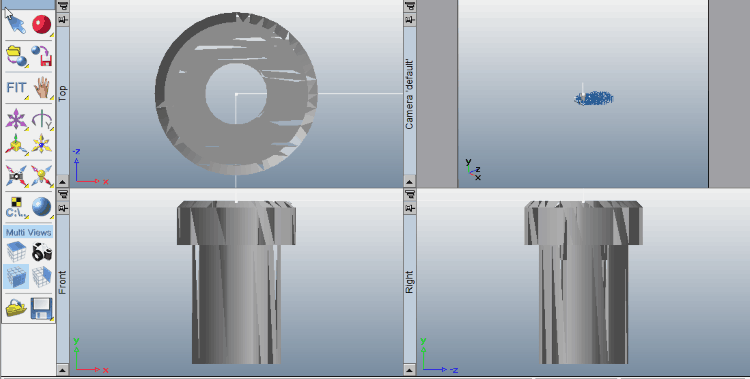The width and height of the screenshot is (750, 379).
Task: Click the blue wireframe object in camera view
Action: 594,98
